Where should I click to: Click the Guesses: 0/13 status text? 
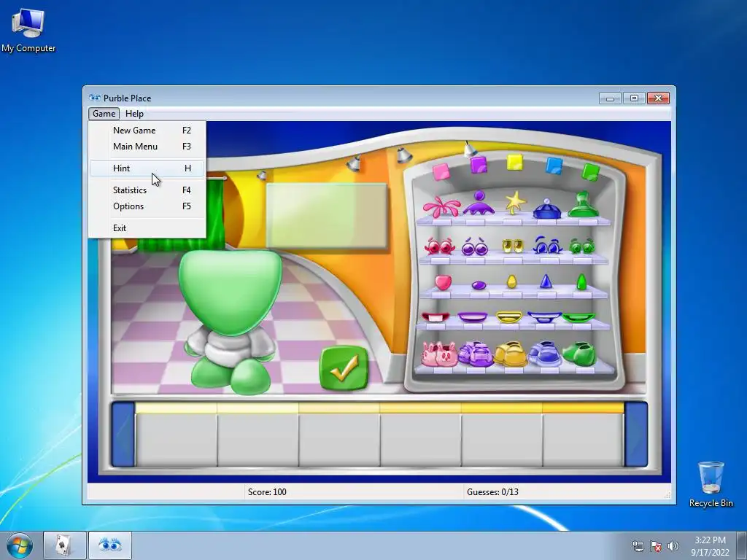[x=492, y=492]
